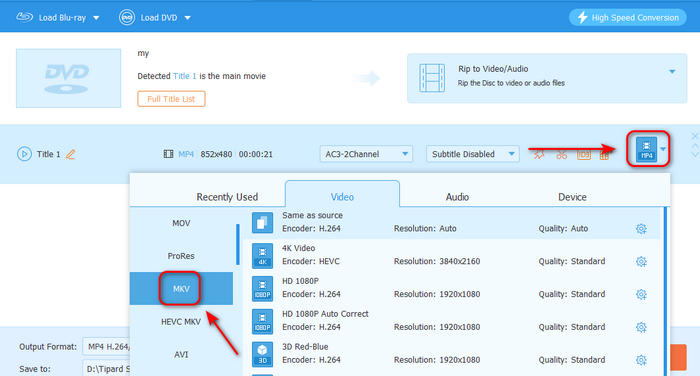Switch to the Device tab
Screen dimensions: 700x376
[x=572, y=196]
